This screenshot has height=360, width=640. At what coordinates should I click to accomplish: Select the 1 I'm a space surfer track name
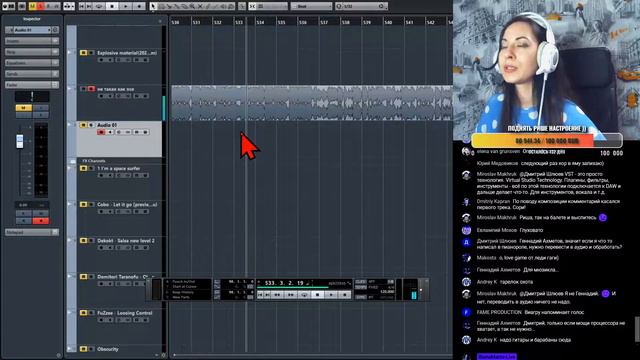[119, 168]
